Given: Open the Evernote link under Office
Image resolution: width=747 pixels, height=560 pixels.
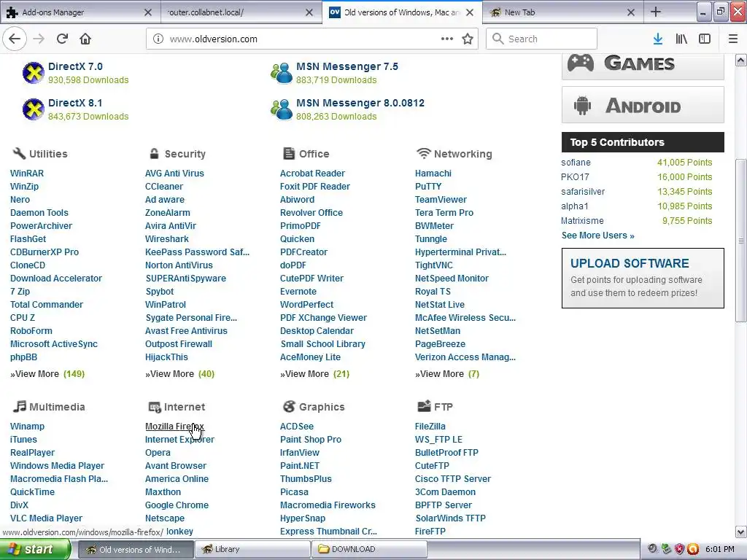Looking at the screenshot, I should coord(298,292).
